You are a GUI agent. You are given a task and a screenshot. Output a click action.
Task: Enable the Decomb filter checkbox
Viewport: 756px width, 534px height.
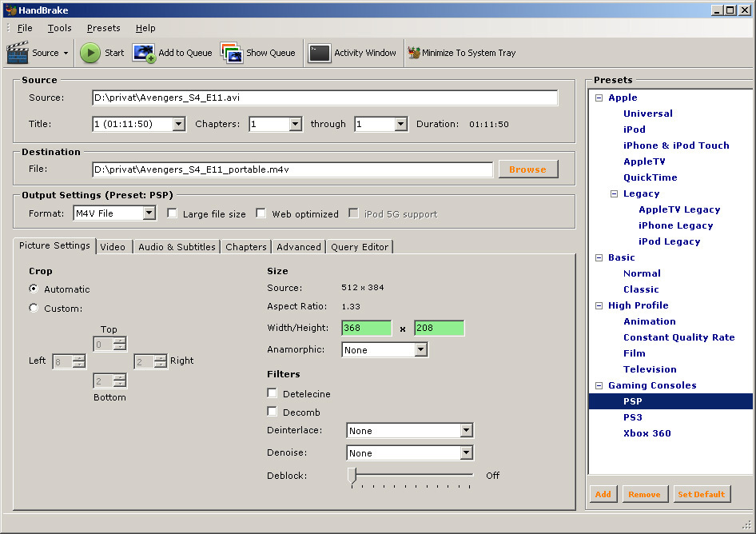(x=272, y=412)
